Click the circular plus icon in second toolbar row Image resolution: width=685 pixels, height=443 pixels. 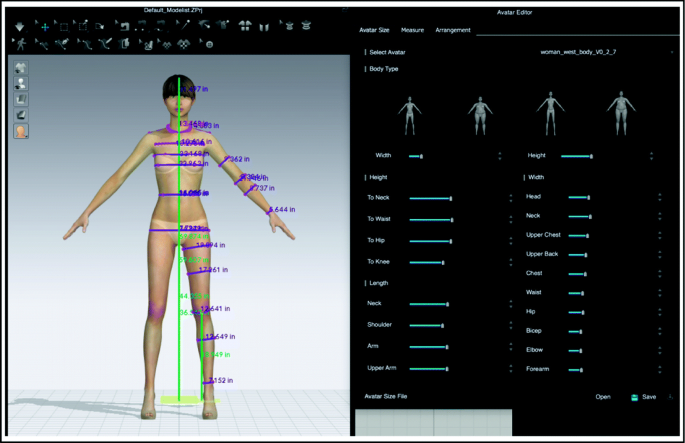208,44
